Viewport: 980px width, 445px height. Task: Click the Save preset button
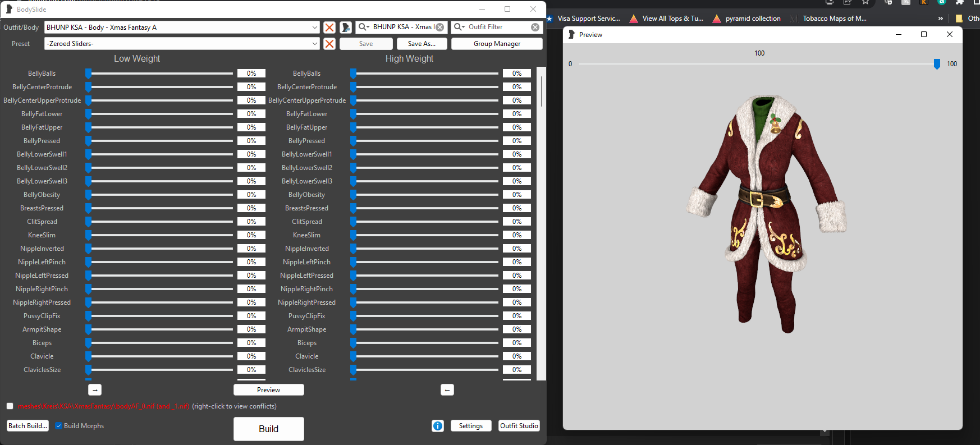pos(366,44)
